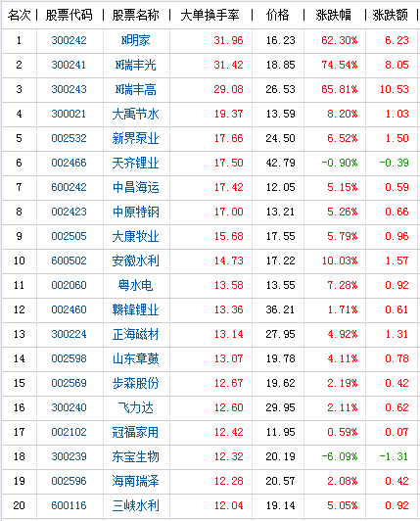Open stock code 002460 link
This screenshot has height=521, width=420.
coord(69,309)
